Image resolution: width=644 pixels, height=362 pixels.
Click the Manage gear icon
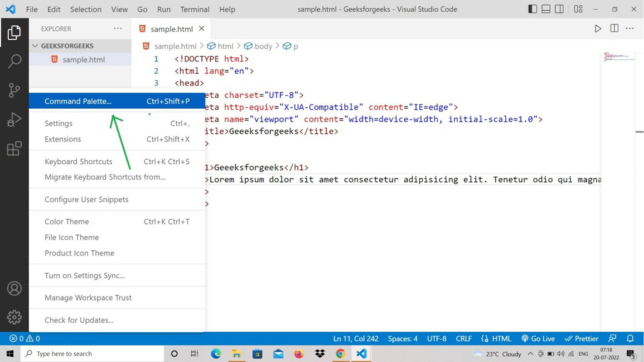[14, 317]
